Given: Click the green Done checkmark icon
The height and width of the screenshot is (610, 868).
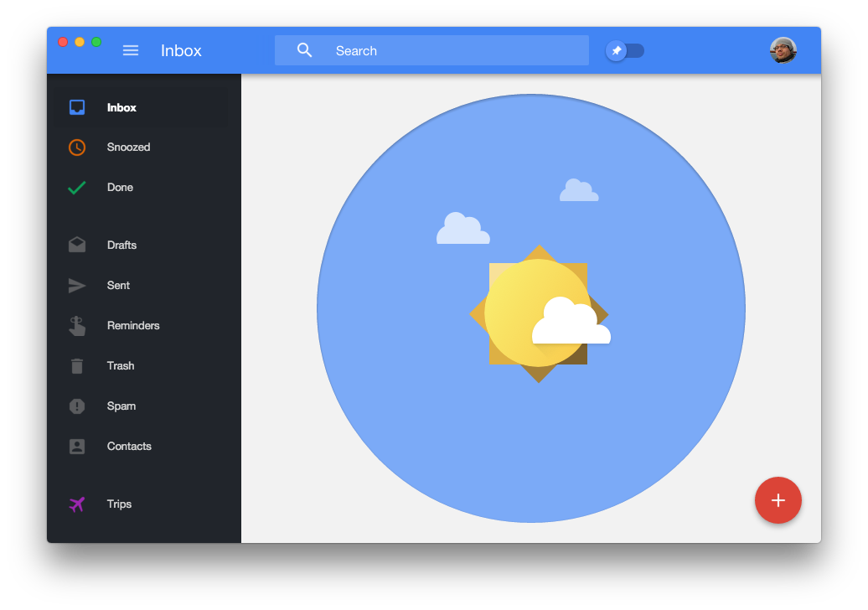Looking at the screenshot, I should click(x=77, y=188).
